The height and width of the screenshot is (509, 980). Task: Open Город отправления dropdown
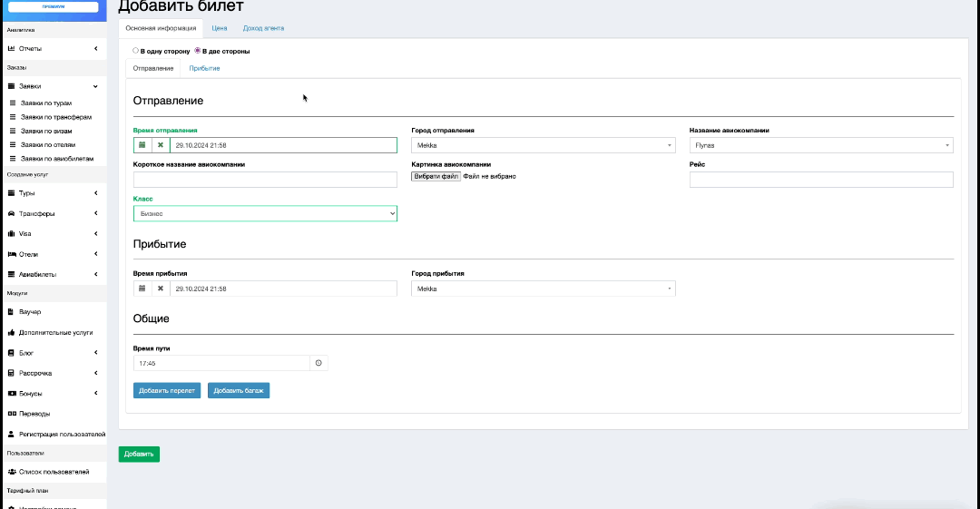coord(543,145)
